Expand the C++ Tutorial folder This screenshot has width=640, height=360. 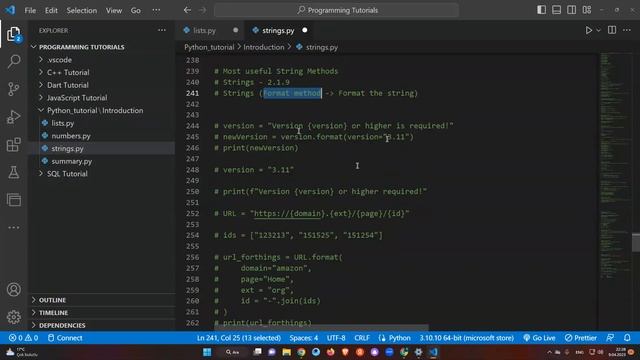(101, 72)
